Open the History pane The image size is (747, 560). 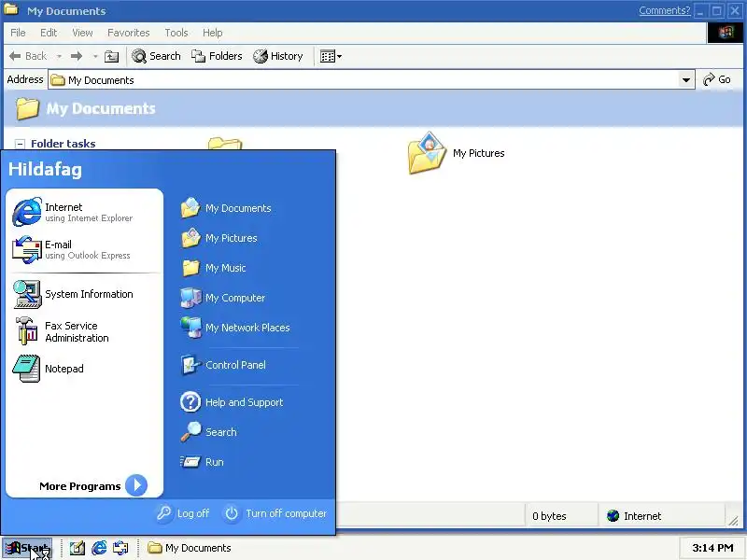[278, 56]
